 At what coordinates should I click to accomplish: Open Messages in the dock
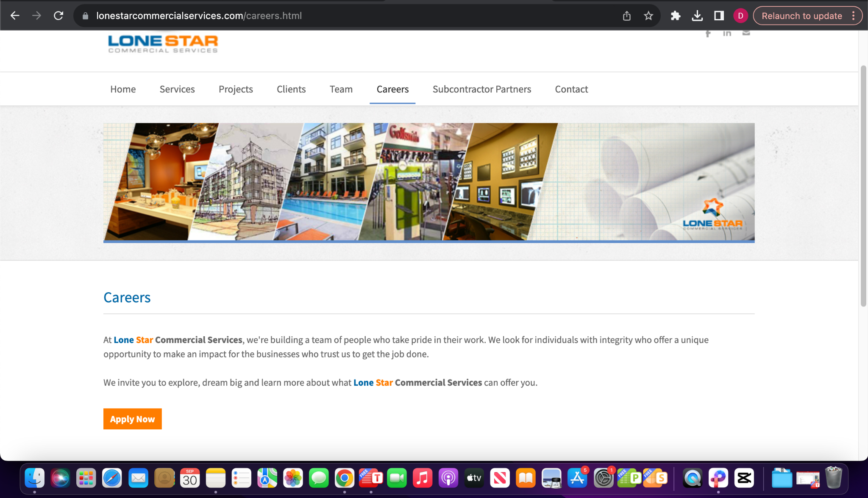319,478
